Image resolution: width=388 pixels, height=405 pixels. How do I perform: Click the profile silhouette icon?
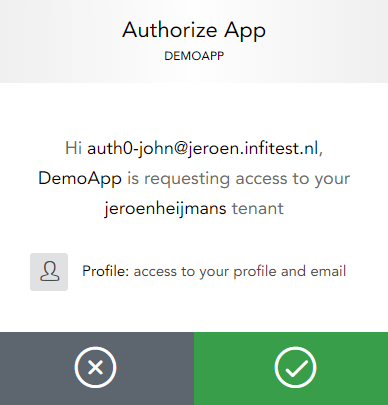[x=49, y=272]
